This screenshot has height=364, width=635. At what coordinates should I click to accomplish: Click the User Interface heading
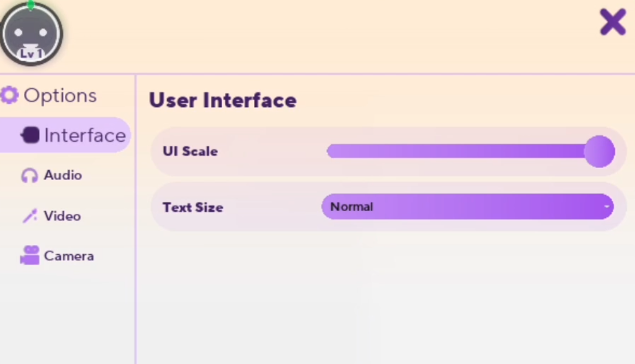[x=223, y=100]
